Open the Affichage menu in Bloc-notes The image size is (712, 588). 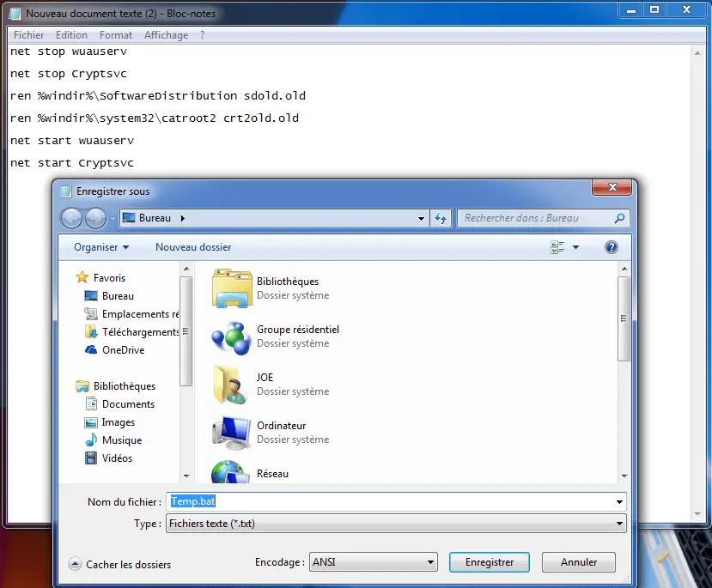(x=167, y=35)
